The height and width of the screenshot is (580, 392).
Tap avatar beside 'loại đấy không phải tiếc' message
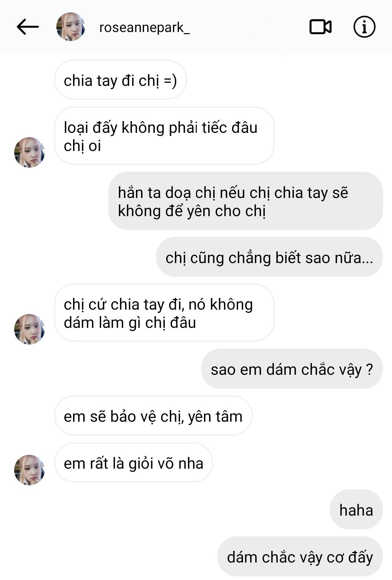[x=29, y=152]
